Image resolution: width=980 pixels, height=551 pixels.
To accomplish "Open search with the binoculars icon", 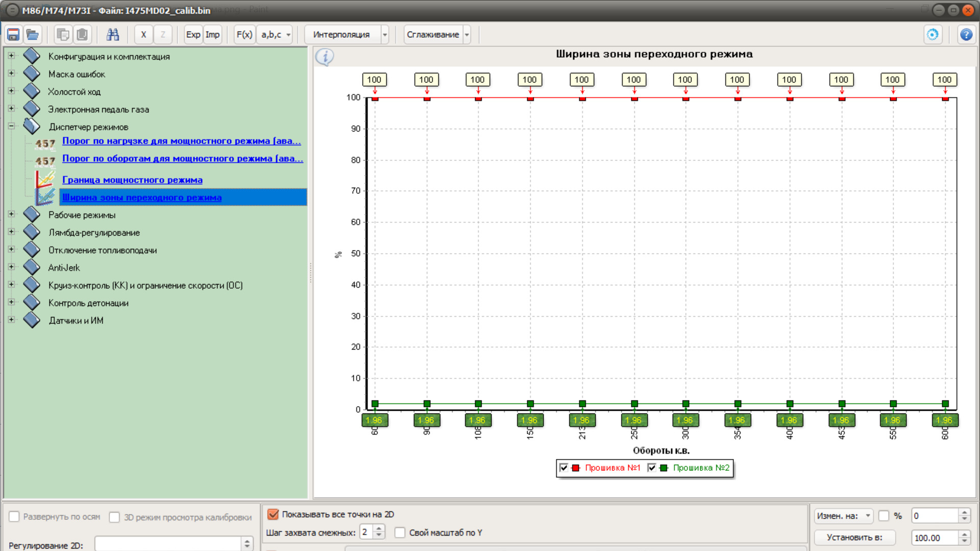I will [x=113, y=35].
